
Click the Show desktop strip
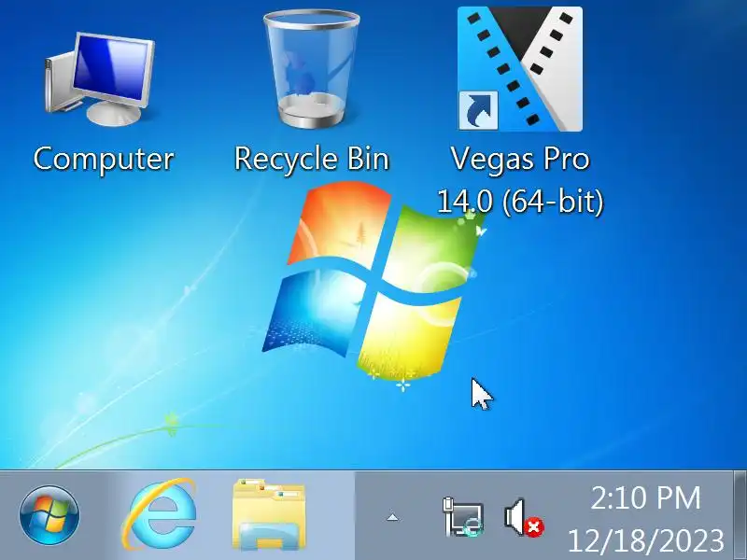pyautogui.click(x=740, y=515)
